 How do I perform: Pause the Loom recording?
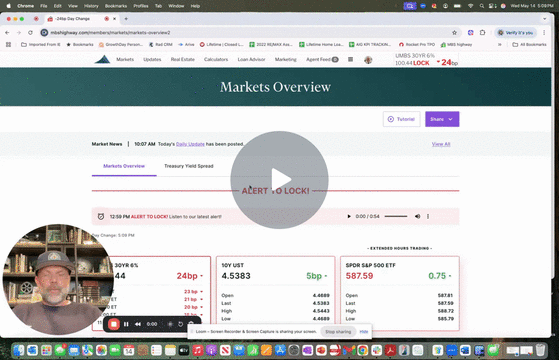(x=126, y=324)
